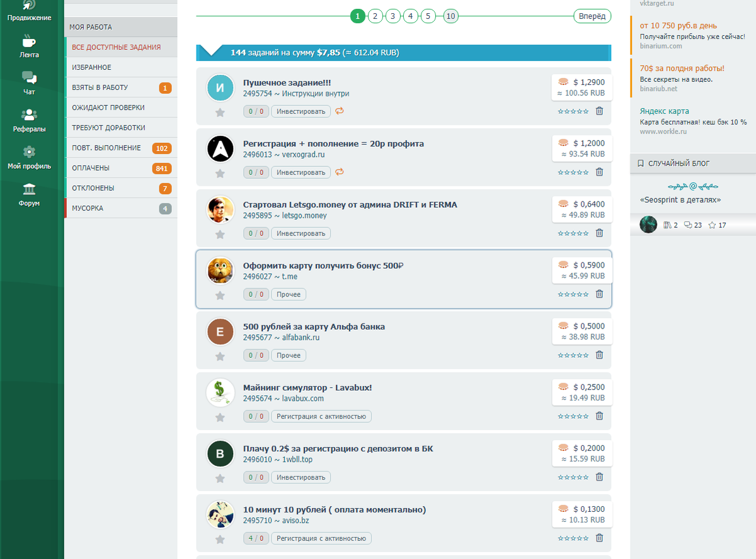Trash the Оформить карту task

point(599,294)
